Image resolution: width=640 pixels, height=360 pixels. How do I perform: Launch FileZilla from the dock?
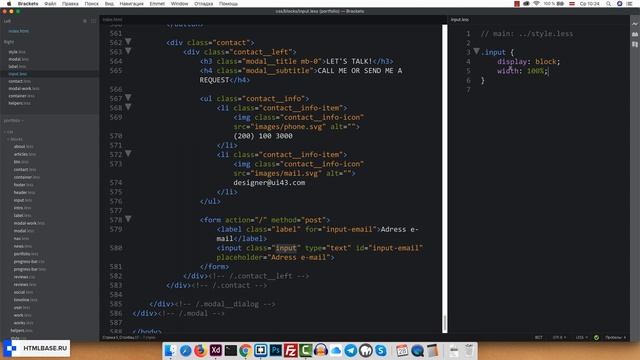coord(291,350)
